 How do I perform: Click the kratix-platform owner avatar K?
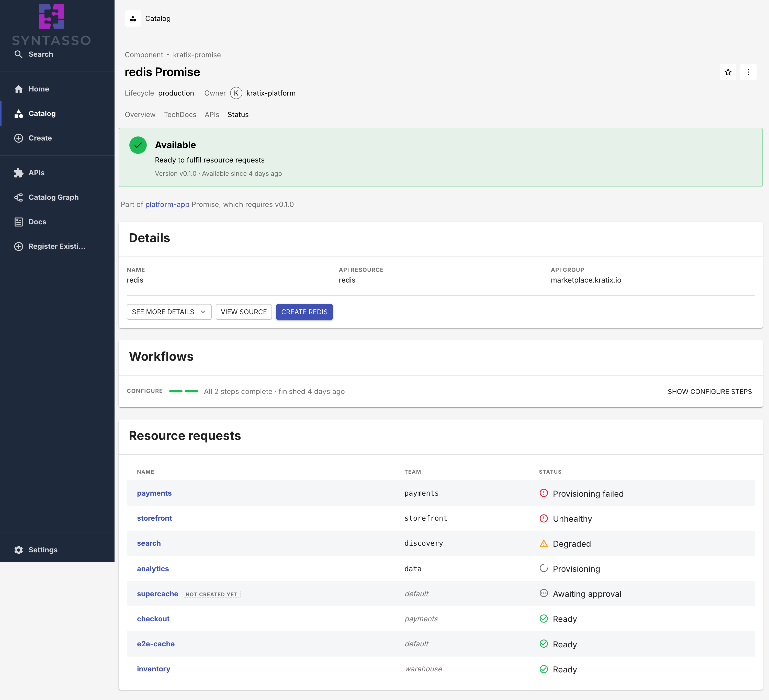(x=236, y=93)
